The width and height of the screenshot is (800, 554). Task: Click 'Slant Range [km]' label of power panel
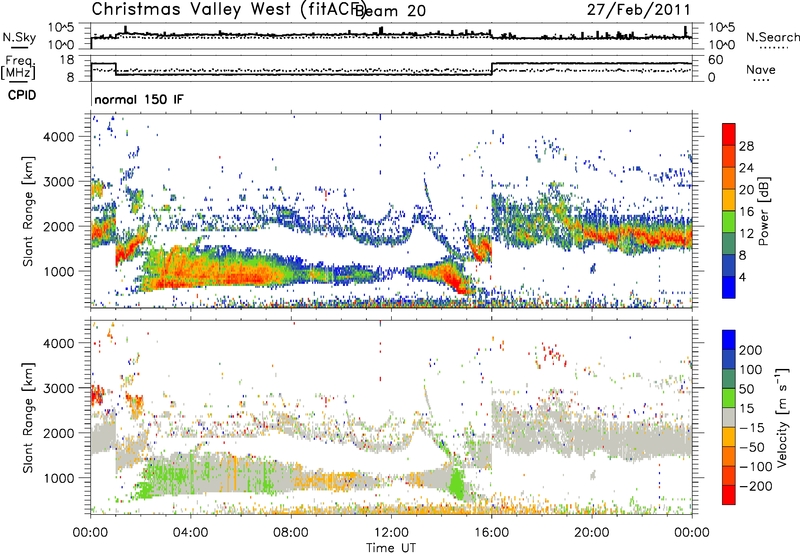28,211
